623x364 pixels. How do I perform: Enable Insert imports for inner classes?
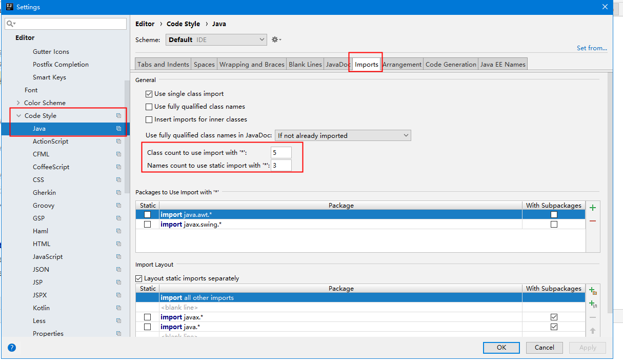click(x=149, y=119)
